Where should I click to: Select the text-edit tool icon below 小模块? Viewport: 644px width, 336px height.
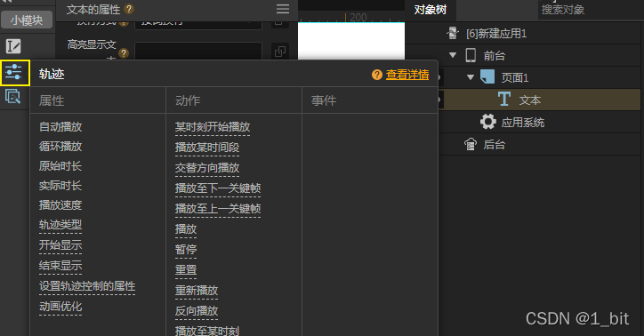click(x=13, y=46)
